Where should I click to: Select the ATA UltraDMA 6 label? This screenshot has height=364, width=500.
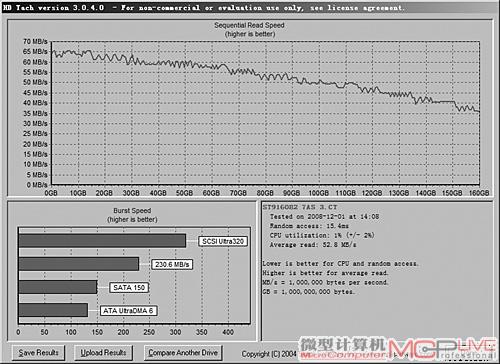pyautogui.click(x=128, y=311)
